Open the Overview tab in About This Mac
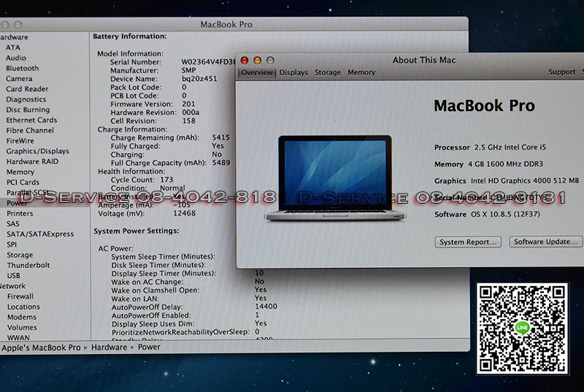This screenshot has height=392, width=584. click(257, 72)
